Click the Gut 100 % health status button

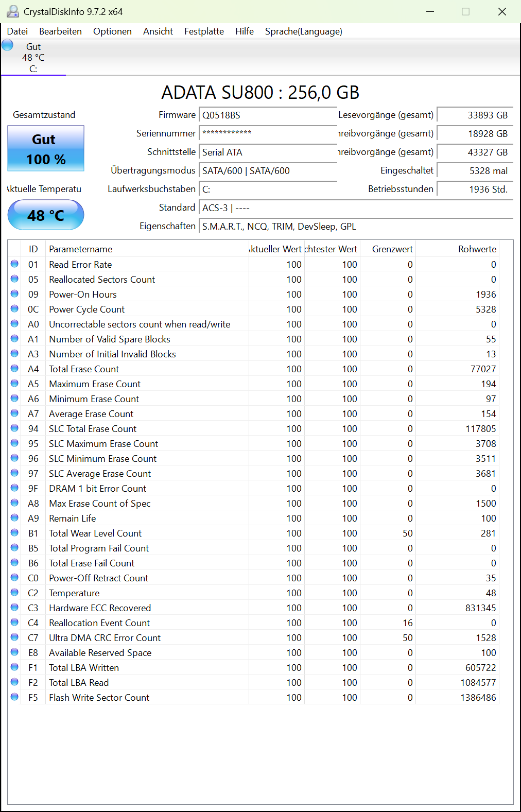click(x=46, y=149)
